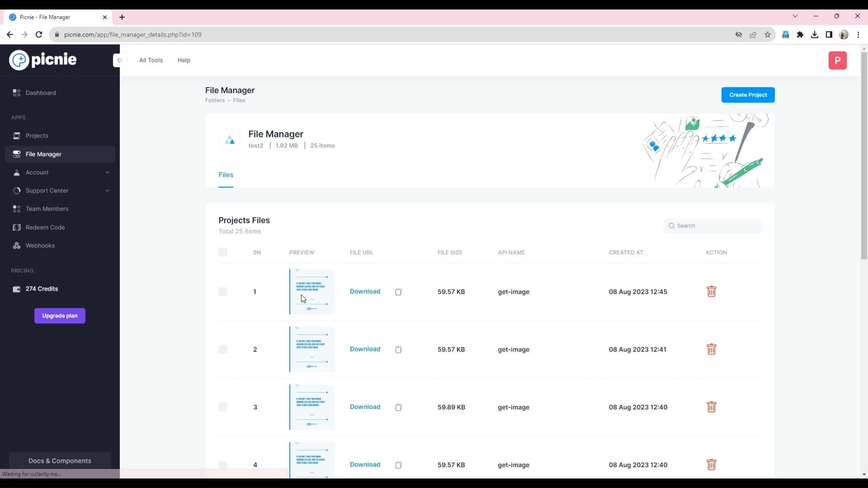The height and width of the screenshot is (488, 868).
Task: Collapse the sidebar with double-chevron icon
Action: (x=120, y=60)
